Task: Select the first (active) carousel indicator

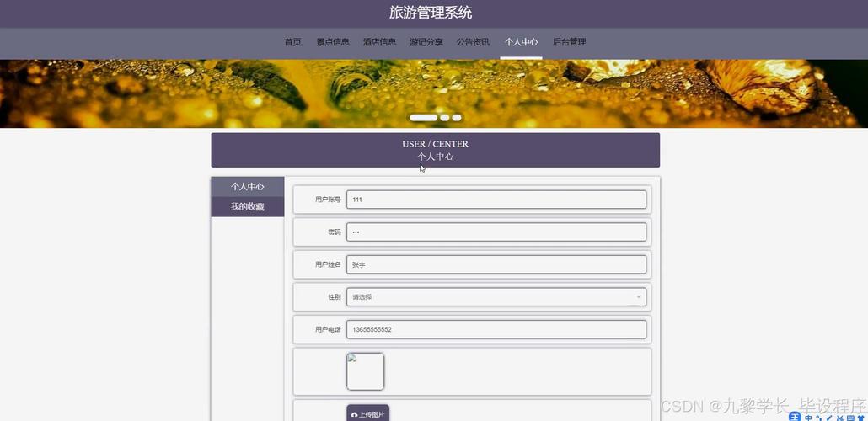Action: pyautogui.click(x=424, y=117)
